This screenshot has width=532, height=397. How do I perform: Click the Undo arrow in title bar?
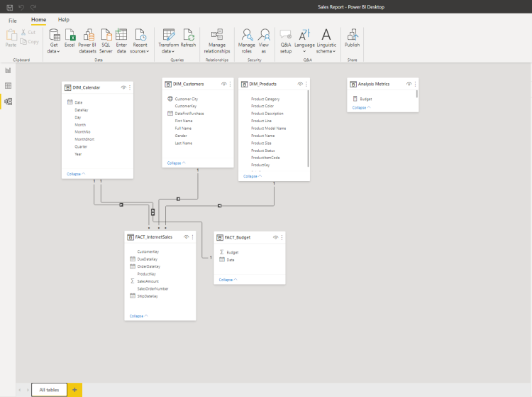[x=21, y=7]
